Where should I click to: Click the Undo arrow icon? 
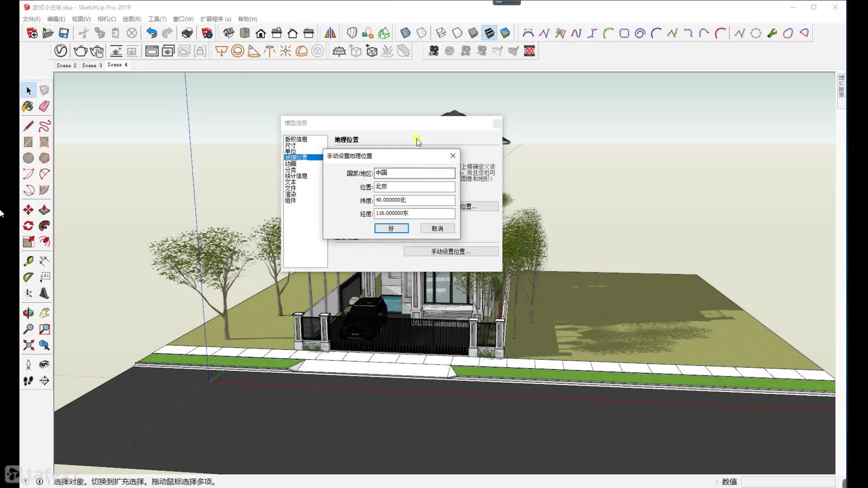tap(151, 33)
